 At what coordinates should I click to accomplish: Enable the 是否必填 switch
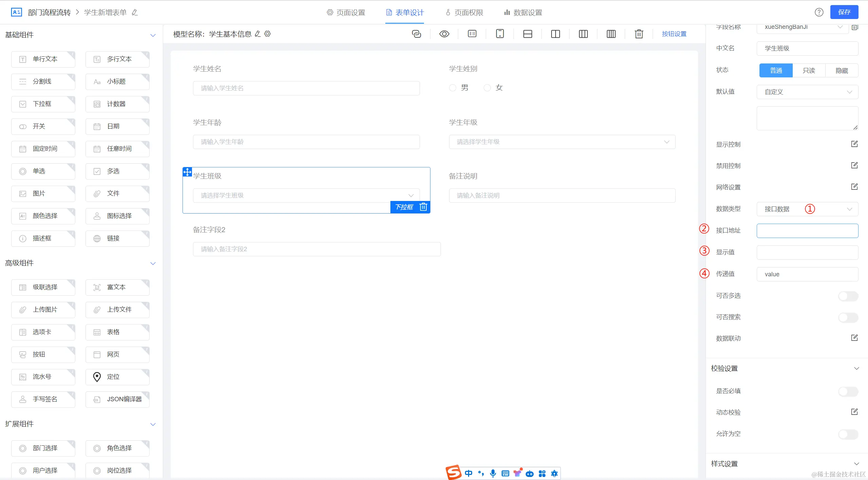(848, 391)
